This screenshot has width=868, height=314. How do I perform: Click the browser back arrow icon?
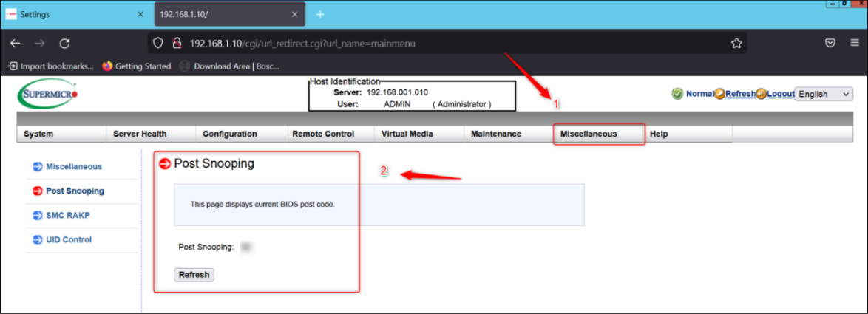15,43
